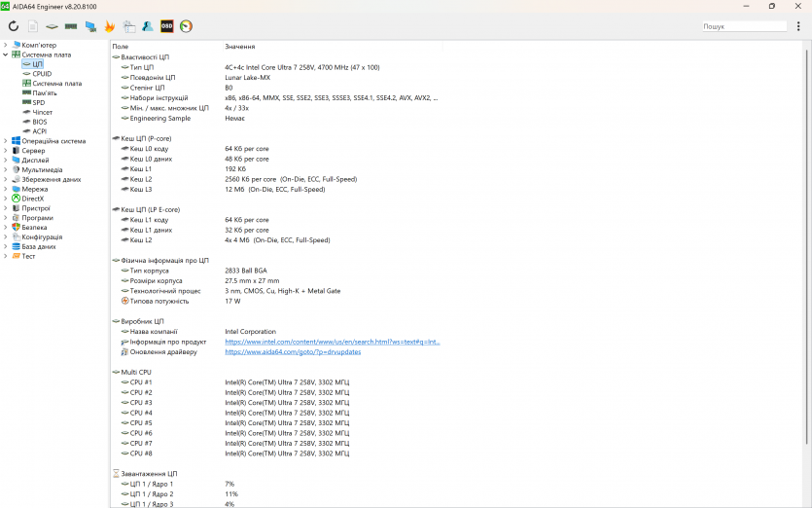Screen dimensions: 812x508
Task: Select Чіпсет in the sidebar
Action: coord(42,112)
